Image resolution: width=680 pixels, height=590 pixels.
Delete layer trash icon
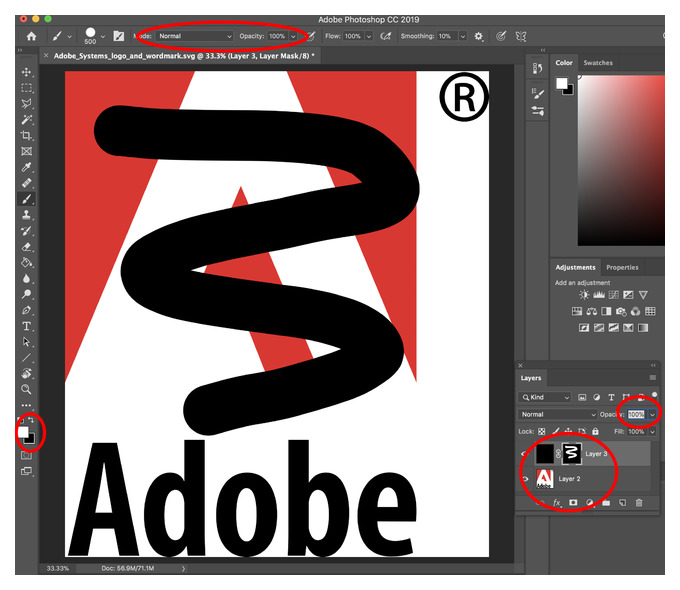coord(639,503)
